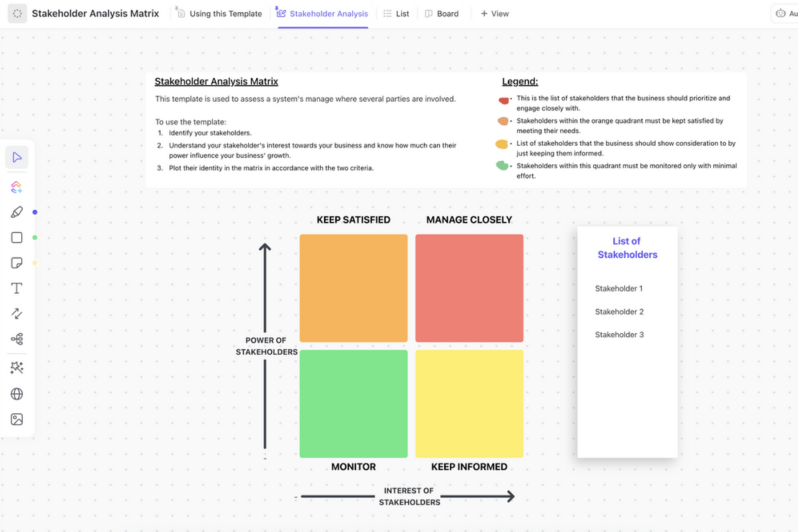The height and width of the screenshot is (532, 798).
Task: Click Stakeholder 1 list item
Action: (619, 288)
